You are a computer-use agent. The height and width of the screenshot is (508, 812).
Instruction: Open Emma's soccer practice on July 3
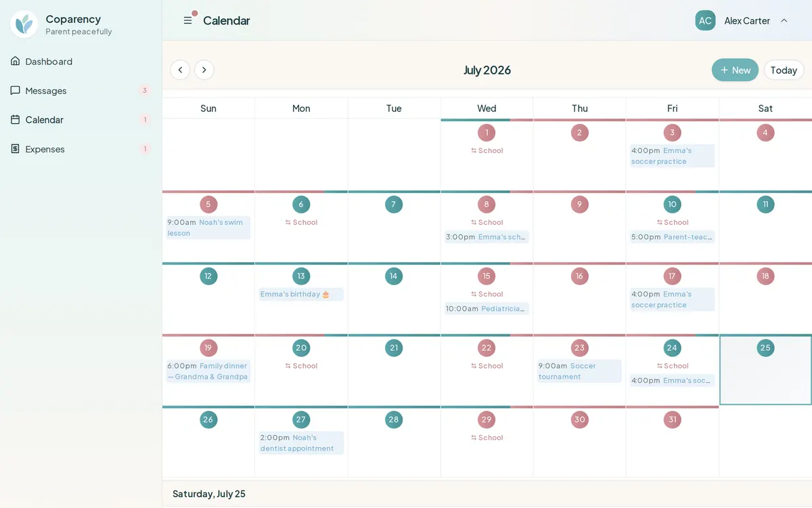point(672,156)
